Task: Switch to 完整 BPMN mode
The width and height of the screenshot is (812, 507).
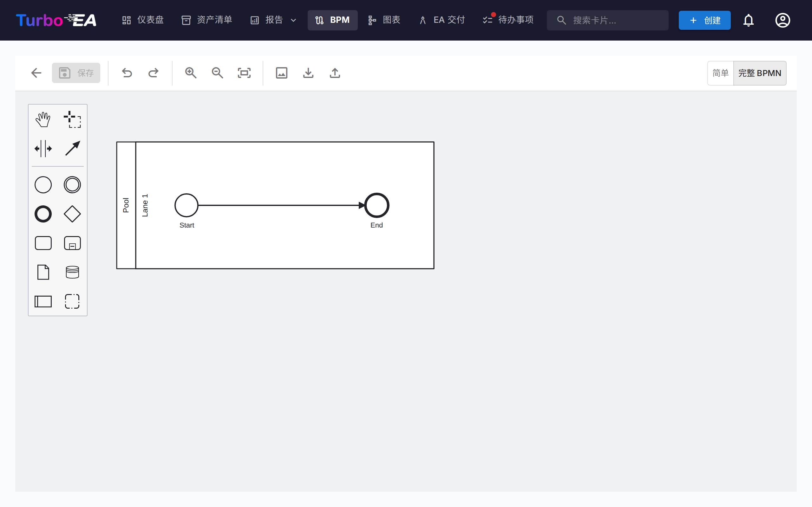Action: pos(759,73)
